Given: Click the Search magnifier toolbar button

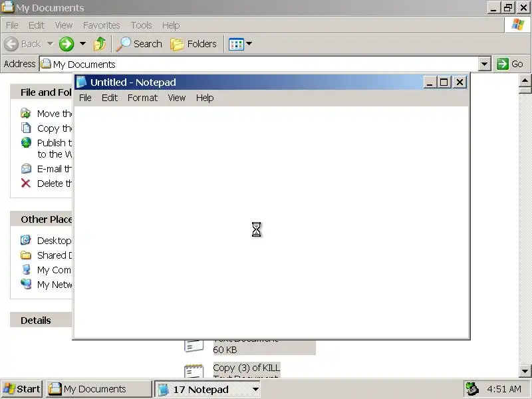Looking at the screenshot, I should click(x=139, y=44).
